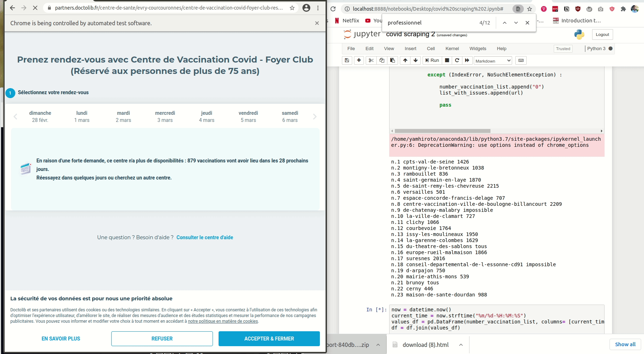The image size is (644, 354).
Task: Open Jupyter View menu
Action: tap(389, 49)
